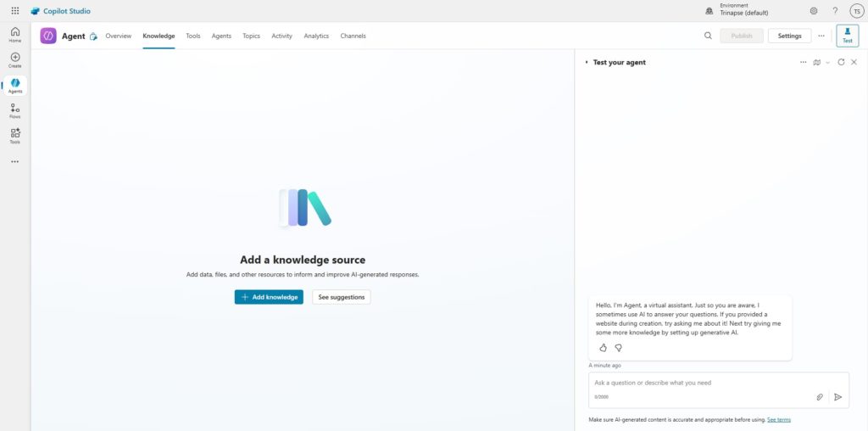Switch to the Analytics tab
Viewport: 868px width, 431px height.
[316, 36]
